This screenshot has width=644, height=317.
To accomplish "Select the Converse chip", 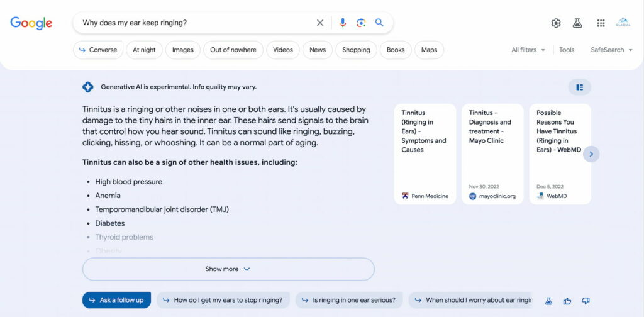I will 98,50.
